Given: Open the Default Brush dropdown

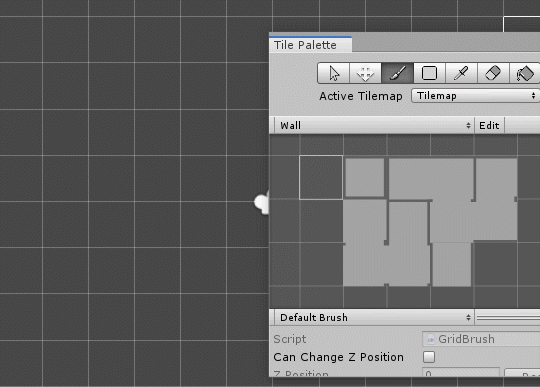Looking at the screenshot, I should [374, 317].
